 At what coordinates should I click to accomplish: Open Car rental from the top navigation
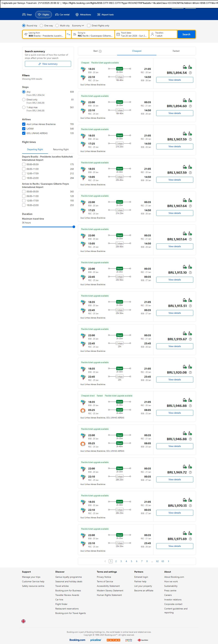click(x=62, y=15)
